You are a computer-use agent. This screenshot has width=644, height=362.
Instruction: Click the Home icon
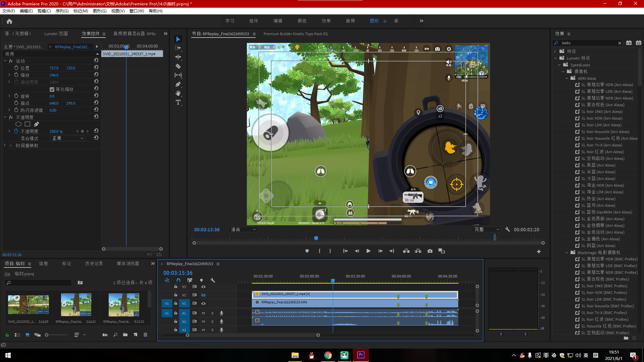coord(9,21)
